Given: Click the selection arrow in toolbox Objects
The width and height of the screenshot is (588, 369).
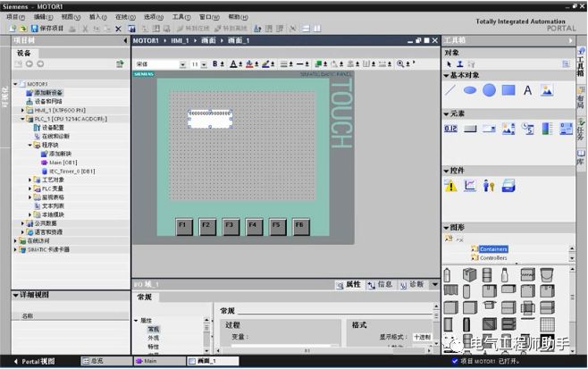Looking at the screenshot, I should pos(449,64).
